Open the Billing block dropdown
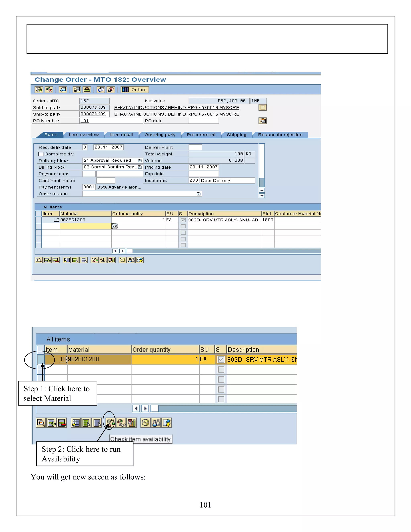This screenshot has width=411, height=532. [x=140, y=167]
